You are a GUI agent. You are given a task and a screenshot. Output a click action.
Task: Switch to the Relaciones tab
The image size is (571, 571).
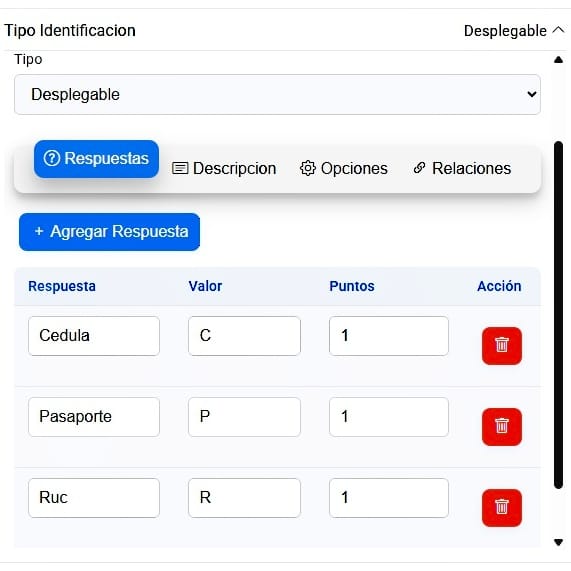coord(462,168)
